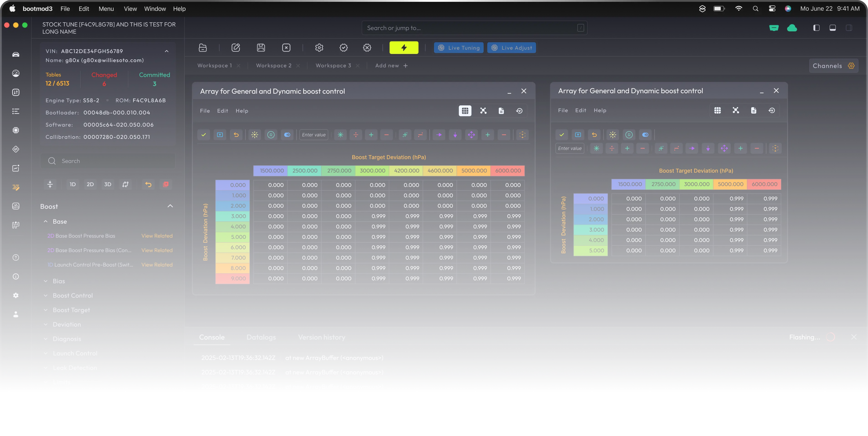Click the divide icon in right array window
The image size is (868, 436).
612,148
